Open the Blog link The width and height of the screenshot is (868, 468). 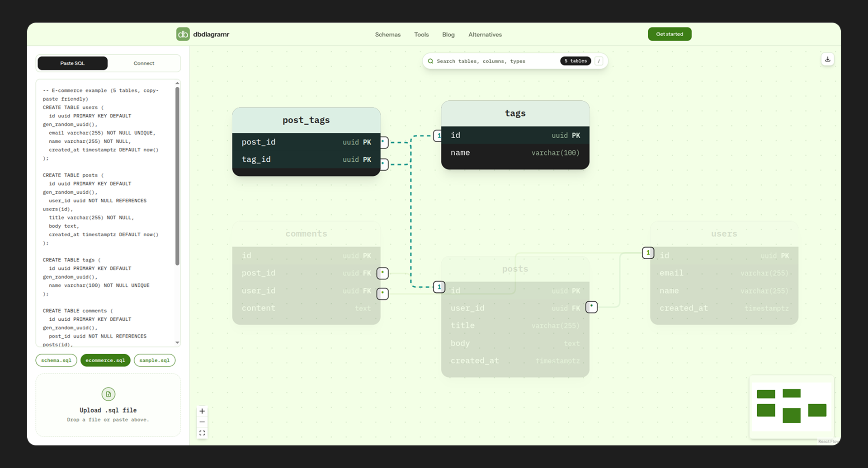point(448,34)
